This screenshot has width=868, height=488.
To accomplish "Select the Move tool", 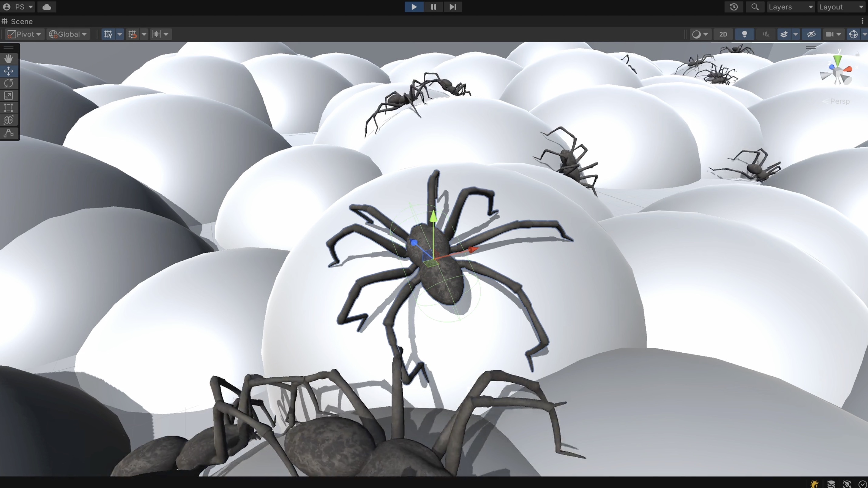I will 9,71.
